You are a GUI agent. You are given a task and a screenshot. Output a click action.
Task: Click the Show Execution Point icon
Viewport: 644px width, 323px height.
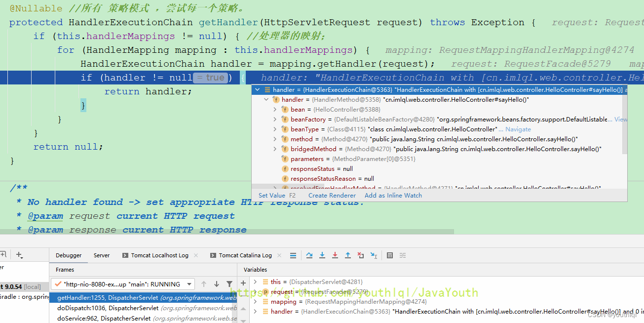click(x=293, y=255)
